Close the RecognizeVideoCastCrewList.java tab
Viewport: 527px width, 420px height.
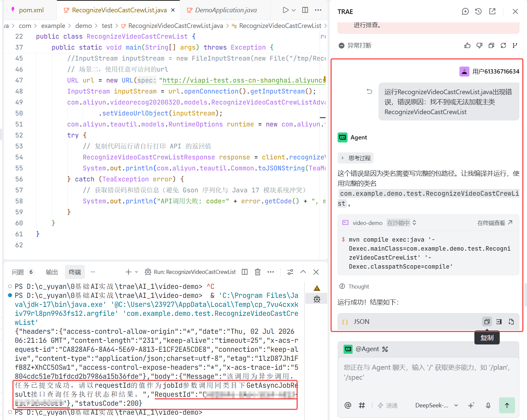(173, 10)
